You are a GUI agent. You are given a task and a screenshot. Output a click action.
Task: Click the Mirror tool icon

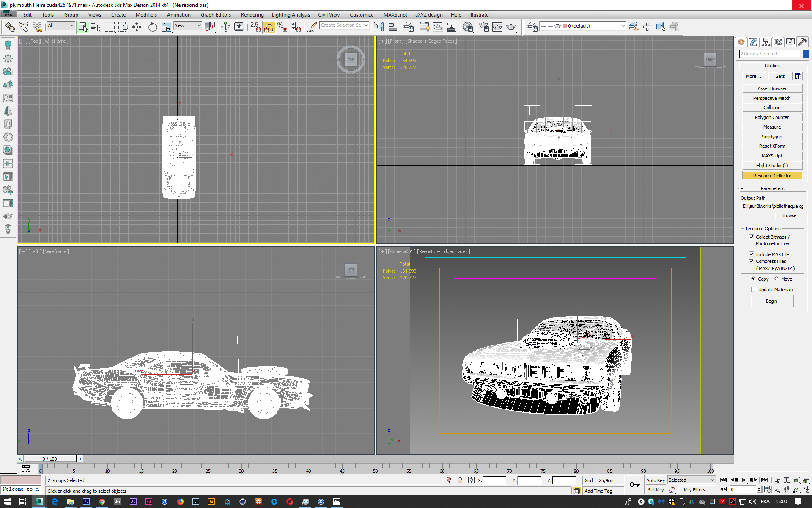pyautogui.click(x=379, y=27)
